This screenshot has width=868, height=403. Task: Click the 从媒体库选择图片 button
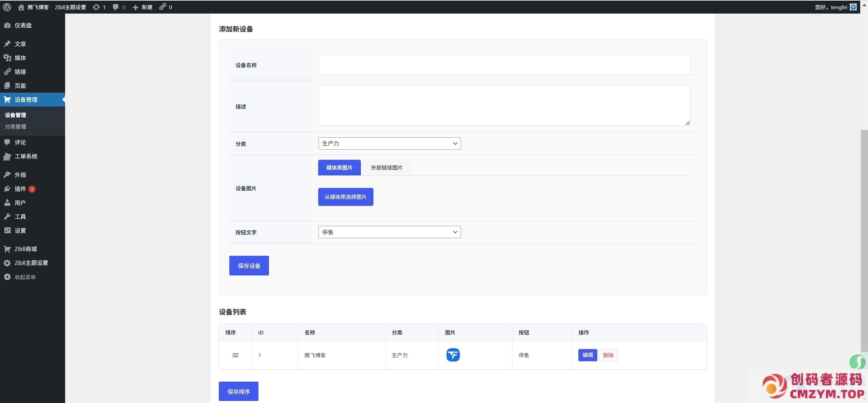click(345, 197)
